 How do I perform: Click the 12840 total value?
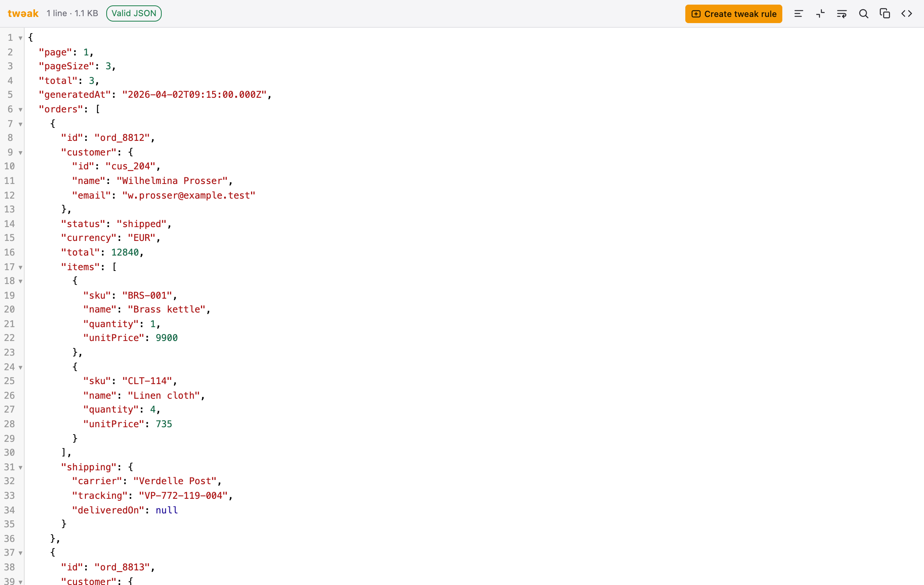point(125,252)
